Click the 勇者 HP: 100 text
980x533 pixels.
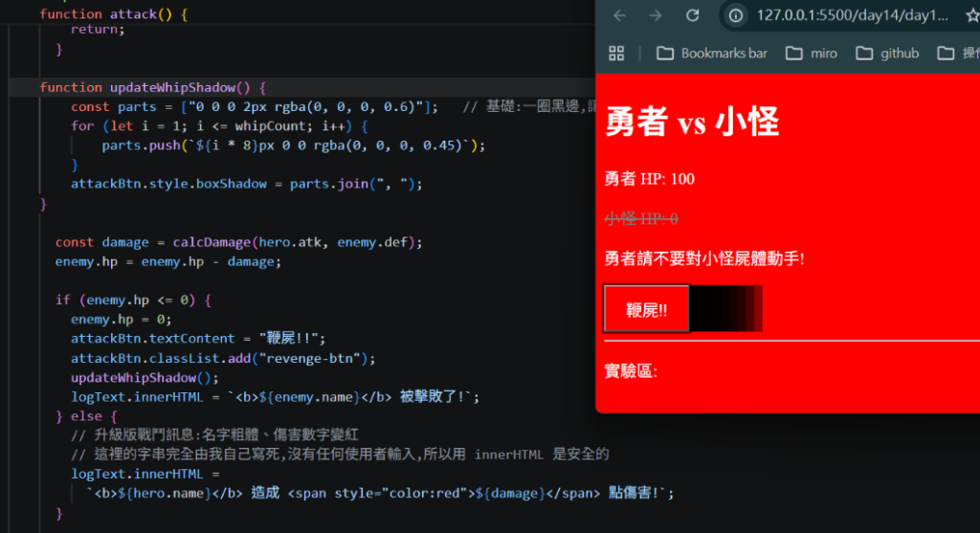coord(650,179)
